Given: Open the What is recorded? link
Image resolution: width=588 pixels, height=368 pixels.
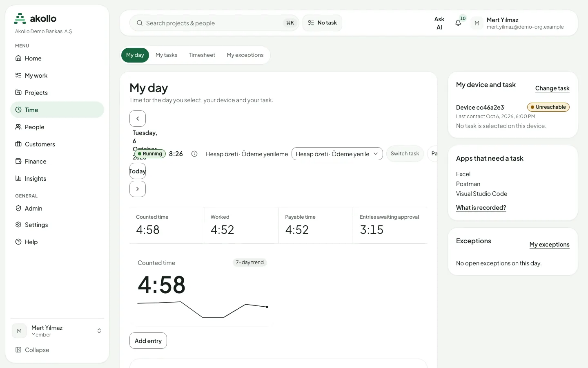Looking at the screenshot, I should tap(481, 208).
